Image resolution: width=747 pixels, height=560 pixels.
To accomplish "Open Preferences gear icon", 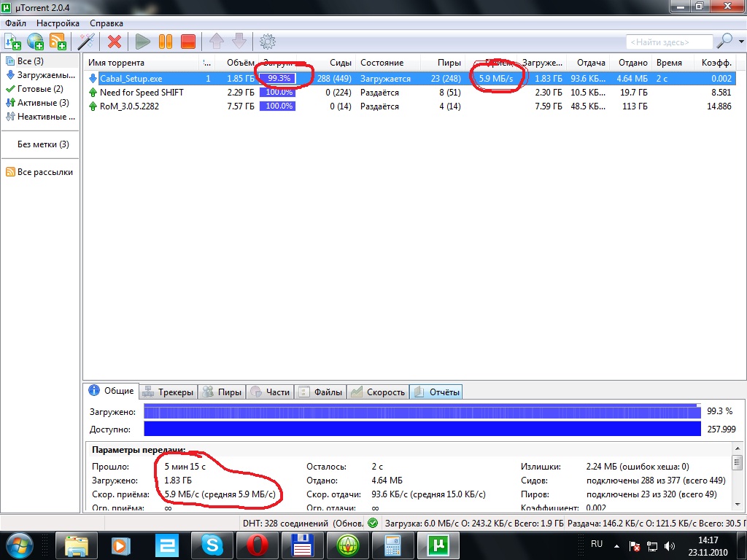I will click(x=267, y=42).
